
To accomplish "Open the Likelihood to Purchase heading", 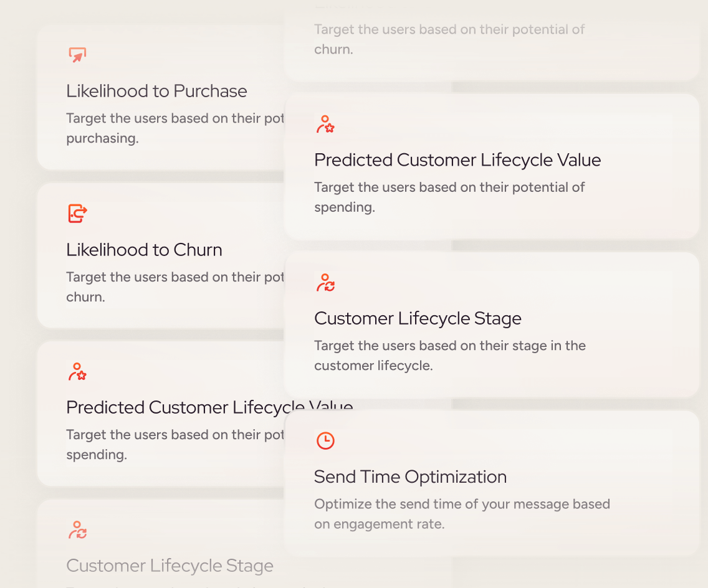I will (x=156, y=91).
